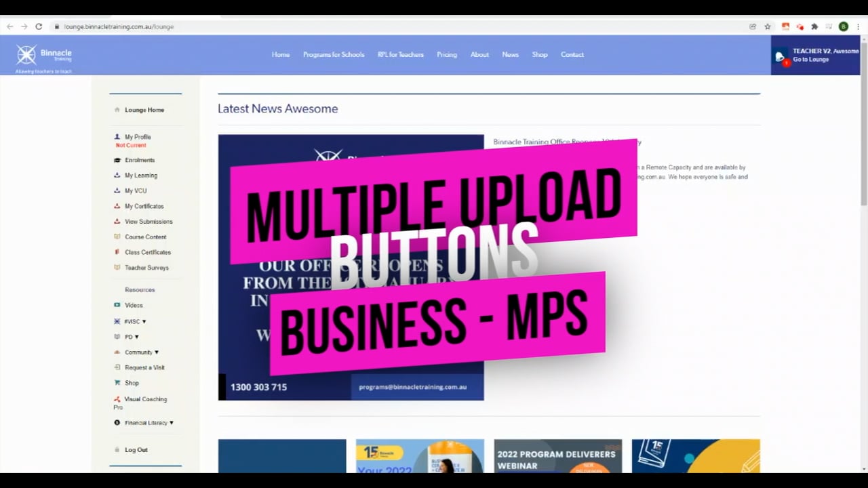This screenshot has width=868, height=488.
Task: Open View Submissions in the sidebar
Action: [149, 222]
